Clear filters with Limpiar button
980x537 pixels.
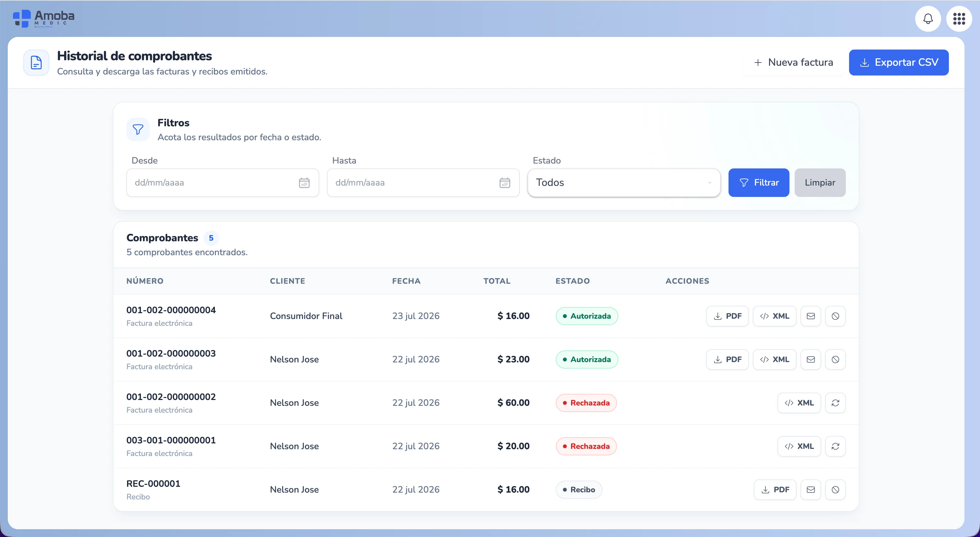(820, 183)
